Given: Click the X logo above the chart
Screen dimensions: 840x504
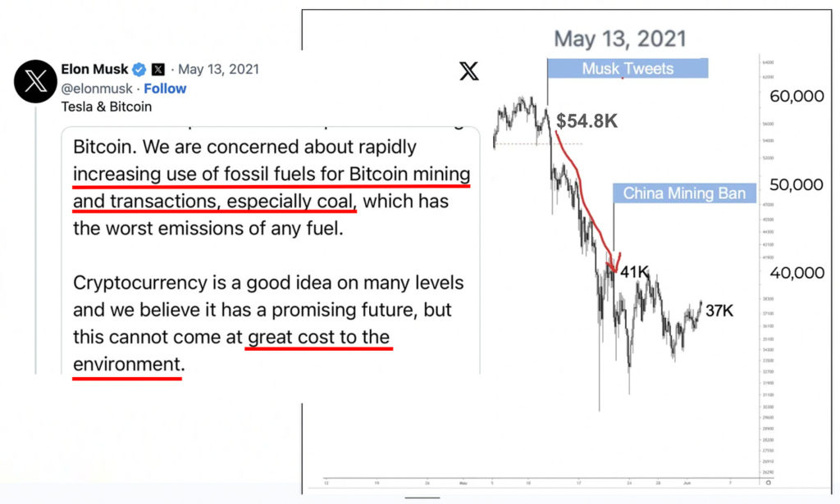Looking at the screenshot, I should point(469,70).
